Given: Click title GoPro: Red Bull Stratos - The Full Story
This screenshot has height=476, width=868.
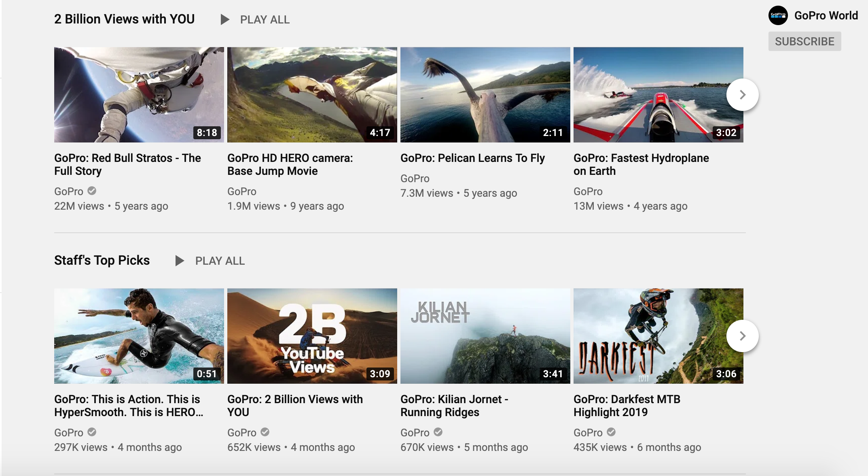Looking at the screenshot, I should point(127,164).
